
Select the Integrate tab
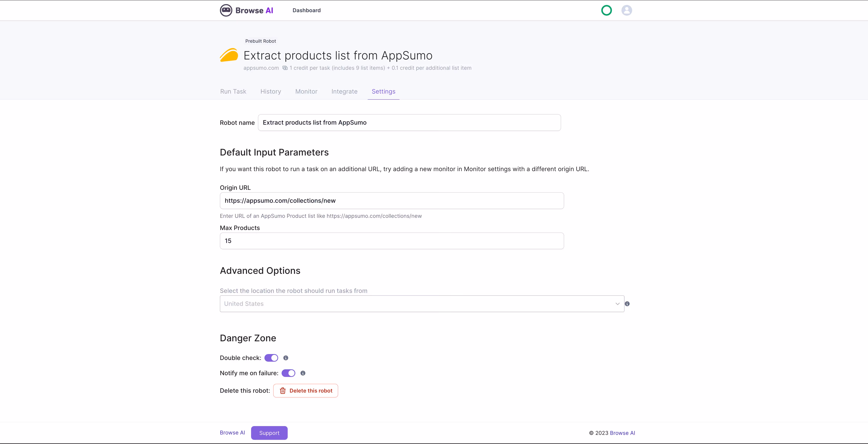point(344,91)
